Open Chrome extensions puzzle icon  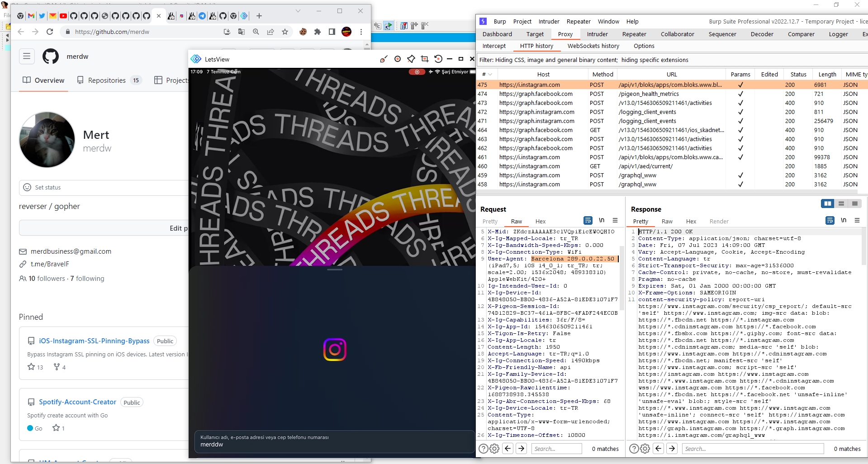(318, 32)
